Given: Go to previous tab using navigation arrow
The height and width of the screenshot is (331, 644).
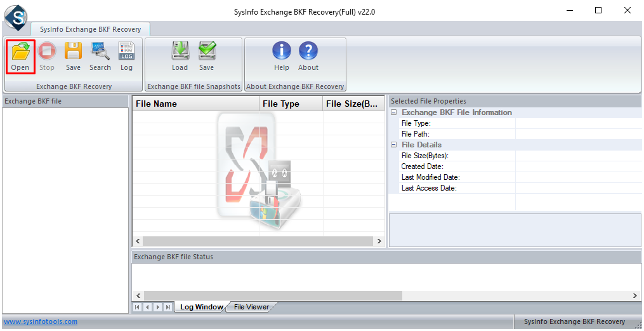Looking at the screenshot, I should pyautogui.click(x=147, y=307).
